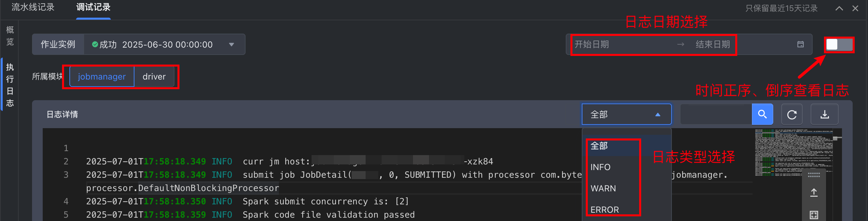The image size is (868, 221).
Task: Choose WARN log type option
Action: click(x=603, y=188)
